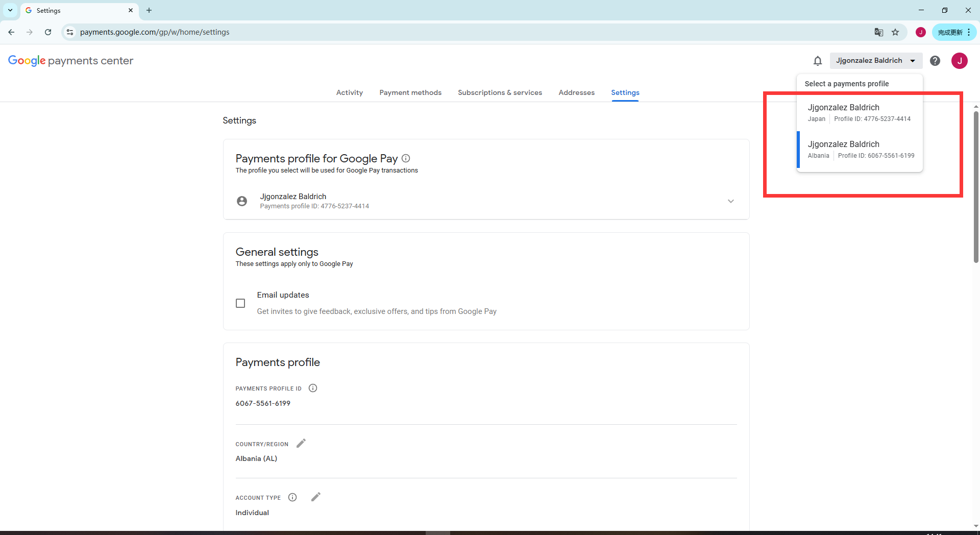This screenshot has height=535, width=980.
Task: Select the Japan payments profile
Action: click(x=860, y=113)
